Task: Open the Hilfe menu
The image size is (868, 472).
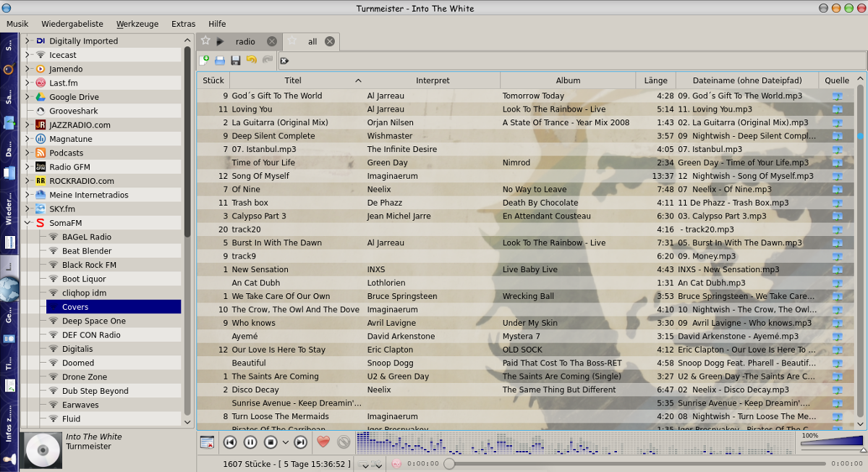Action: [217, 24]
